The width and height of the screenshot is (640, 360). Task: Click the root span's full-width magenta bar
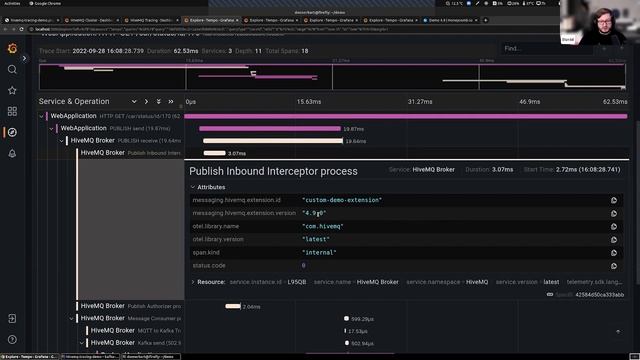pos(406,116)
